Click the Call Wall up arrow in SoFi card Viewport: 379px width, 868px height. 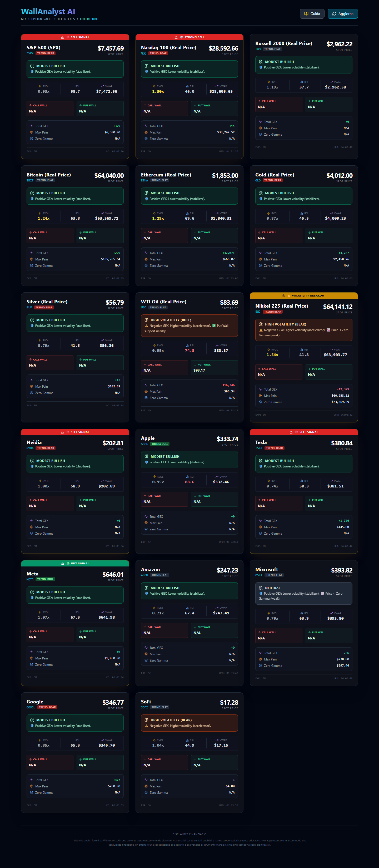coord(145,759)
